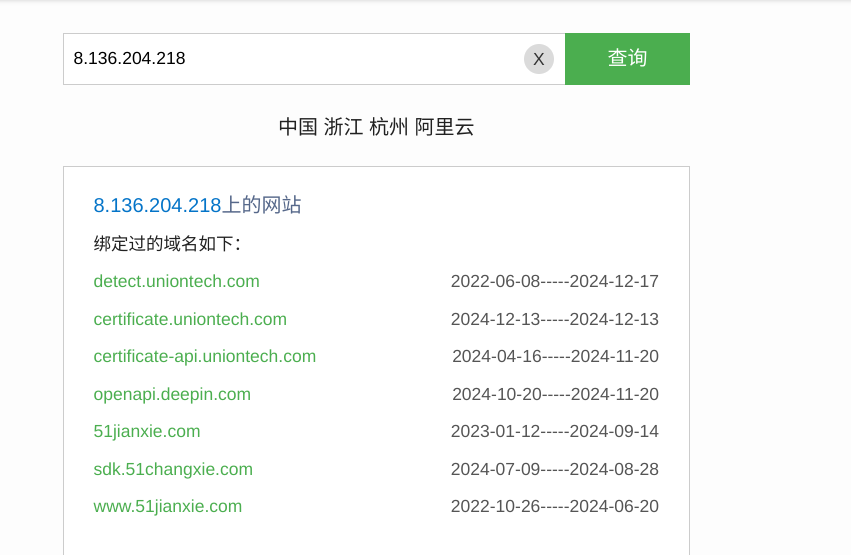Open detect.uniontech.com domain link

click(176, 281)
